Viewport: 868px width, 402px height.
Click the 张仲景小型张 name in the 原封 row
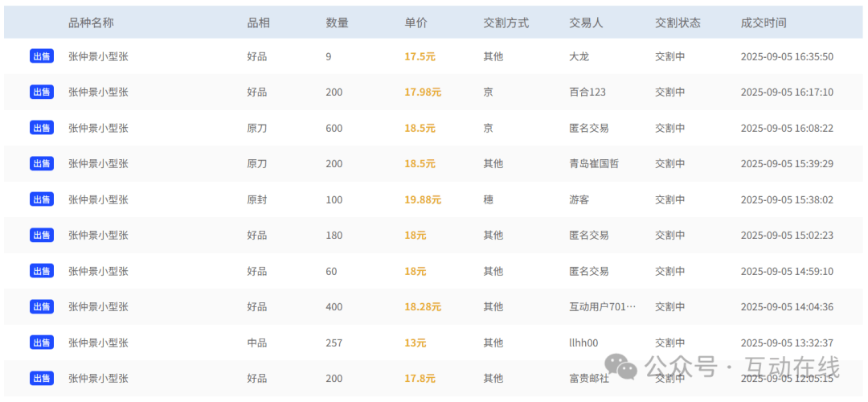(98, 199)
